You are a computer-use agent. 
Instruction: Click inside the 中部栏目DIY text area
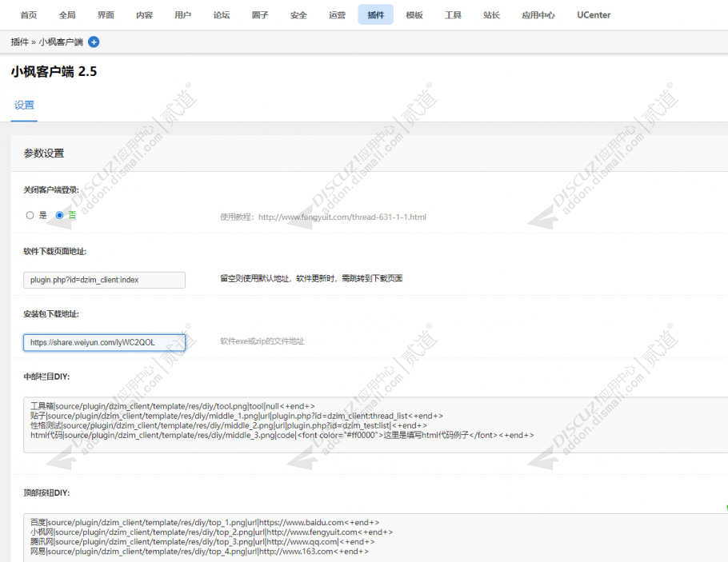pyautogui.click(x=375, y=424)
